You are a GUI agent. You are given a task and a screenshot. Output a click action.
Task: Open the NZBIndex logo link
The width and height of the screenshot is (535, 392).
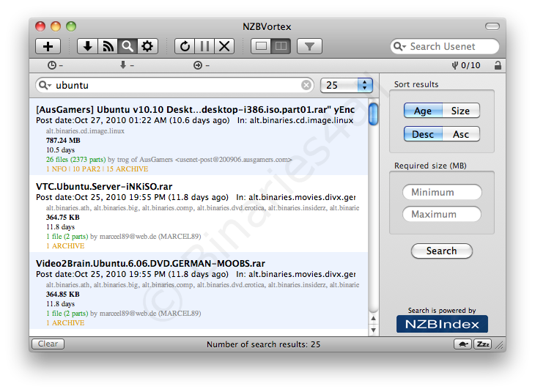click(x=442, y=324)
